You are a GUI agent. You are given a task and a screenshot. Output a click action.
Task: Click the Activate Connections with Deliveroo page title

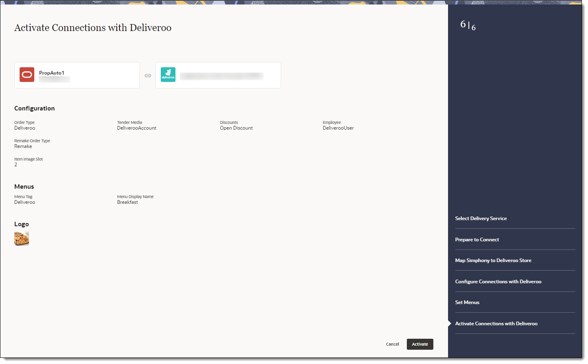tap(93, 28)
